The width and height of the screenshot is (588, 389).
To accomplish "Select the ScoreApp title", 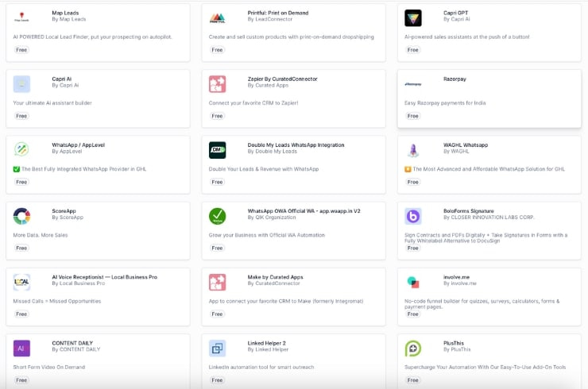I will point(64,211).
